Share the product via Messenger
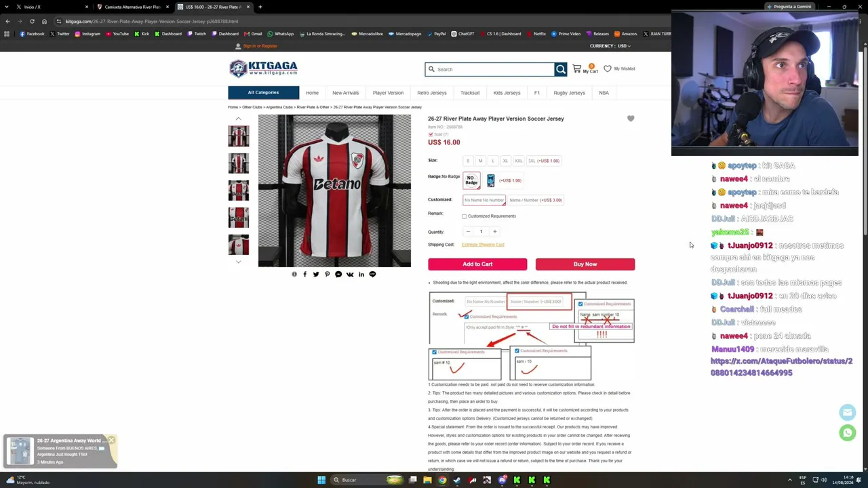868x488 pixels. 338,274
